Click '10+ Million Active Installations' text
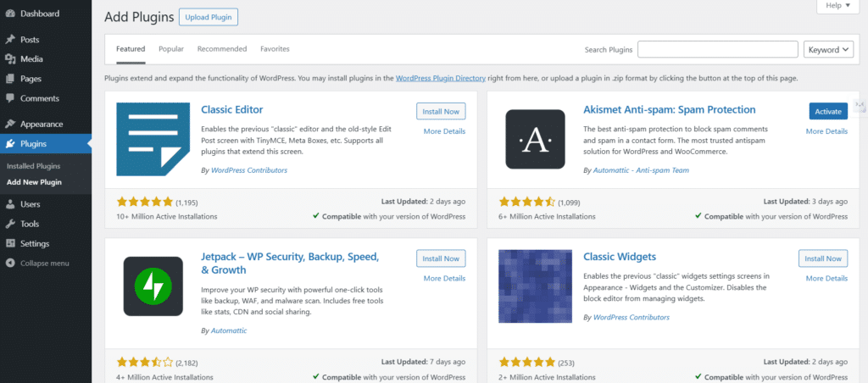 pos(167,216)
